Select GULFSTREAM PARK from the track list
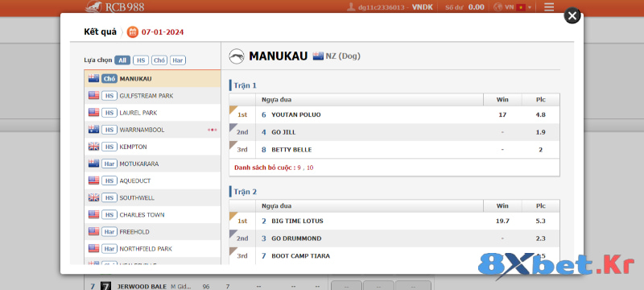Image resolution: width=644 pixels, height=290 pixels. click(152, 96)
